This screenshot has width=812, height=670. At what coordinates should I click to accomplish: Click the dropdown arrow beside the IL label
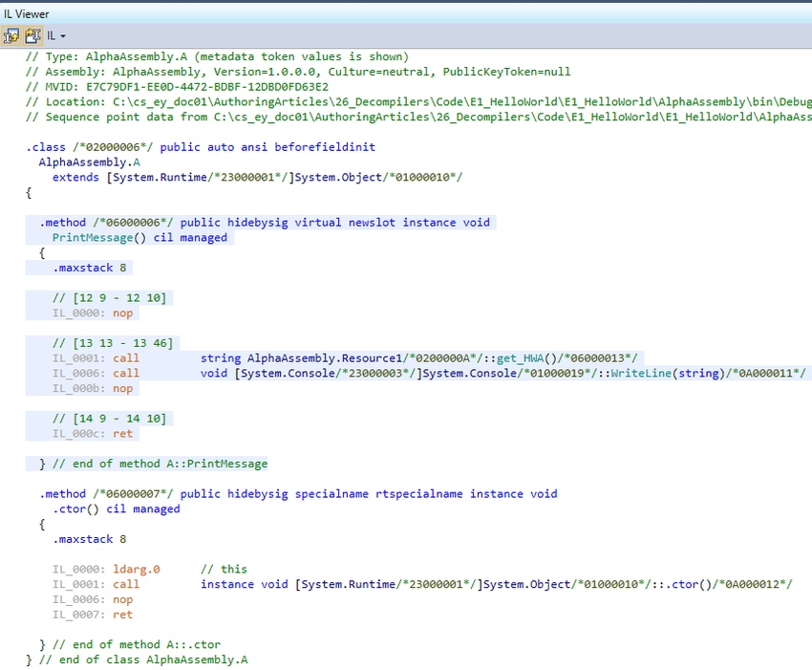63,34
